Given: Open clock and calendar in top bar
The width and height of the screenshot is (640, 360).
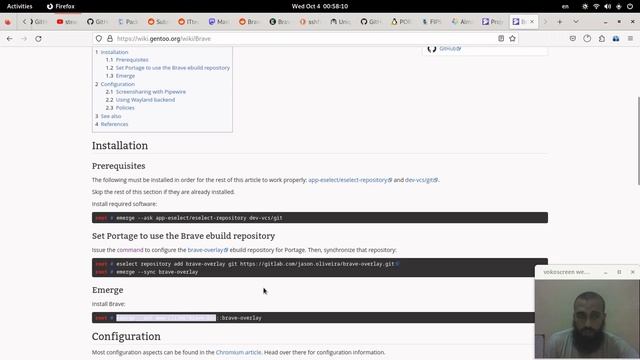Looking at the screenshot, I should (x=320, y=6).
